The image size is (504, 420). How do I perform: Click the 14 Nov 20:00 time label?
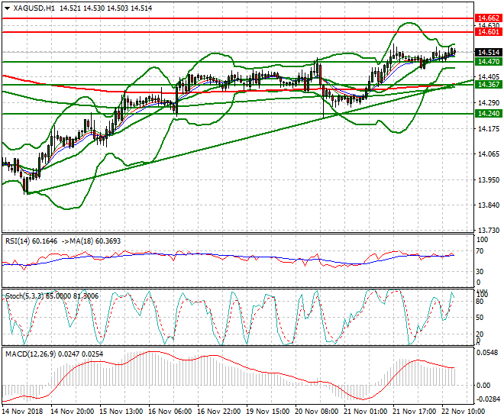(x=73, y=412)
